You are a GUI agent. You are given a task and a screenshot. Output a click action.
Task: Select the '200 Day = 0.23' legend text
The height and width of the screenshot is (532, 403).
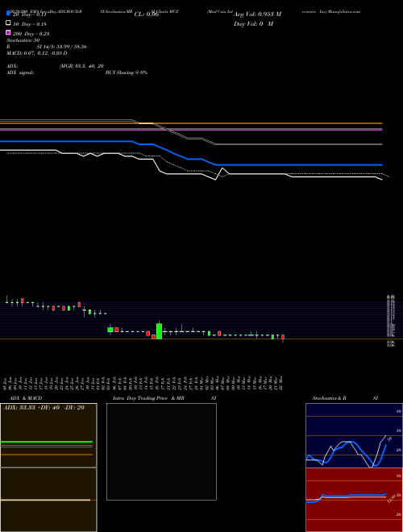(x=31, y=34)
